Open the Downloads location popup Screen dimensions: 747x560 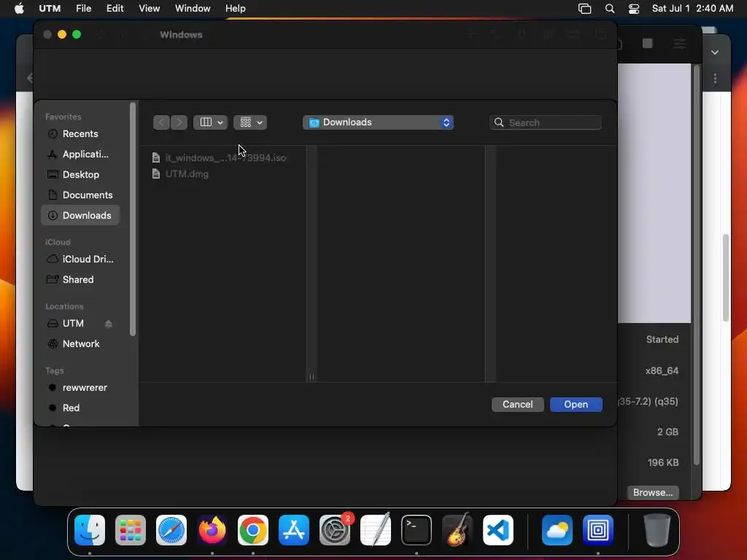pos(378,122)
